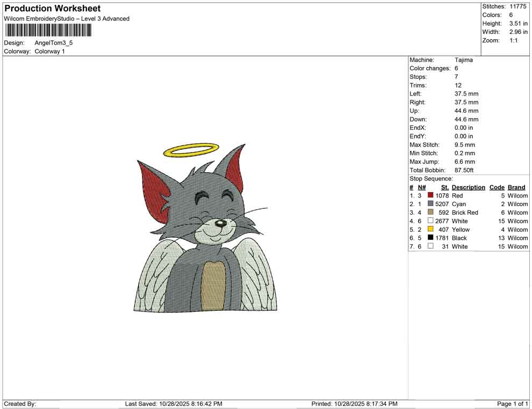Click the Angel Tom embroidery design preview
This screenshot has height=409, width=532.
tap(205, 228)
